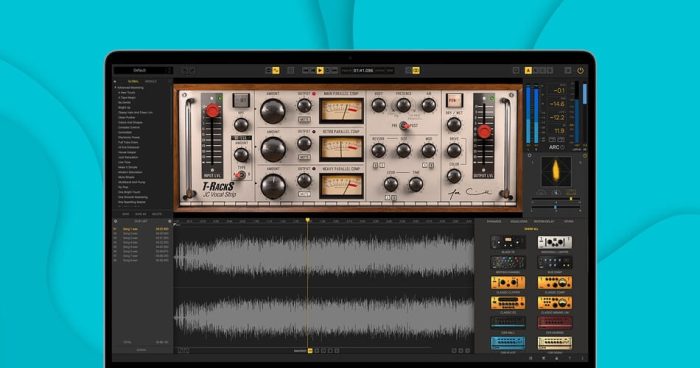The height and width of the screenshot is (368, 700).
Task: Toggle the grey square button beside input fader
Action: point(241,100)
